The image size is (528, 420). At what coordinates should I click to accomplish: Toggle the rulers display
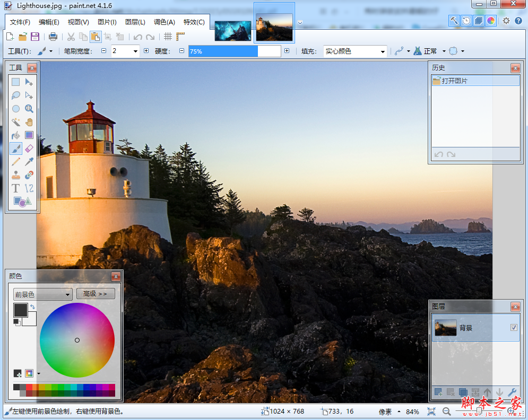[180, 37]
